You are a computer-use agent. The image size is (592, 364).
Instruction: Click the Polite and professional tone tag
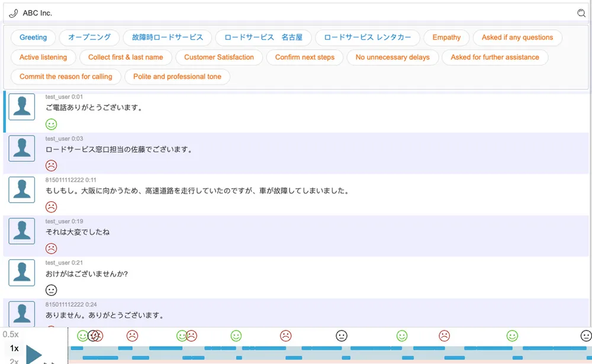(177, 77)
